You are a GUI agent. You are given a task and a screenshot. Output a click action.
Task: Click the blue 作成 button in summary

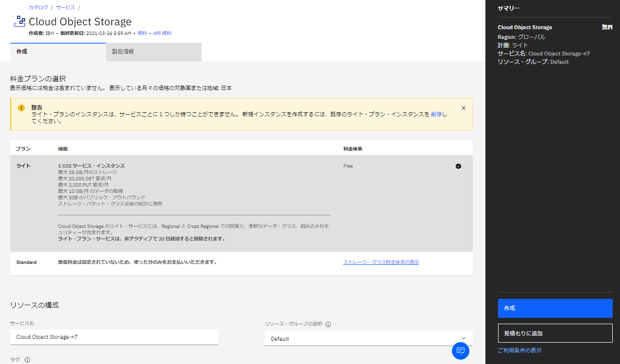point(555,308)
